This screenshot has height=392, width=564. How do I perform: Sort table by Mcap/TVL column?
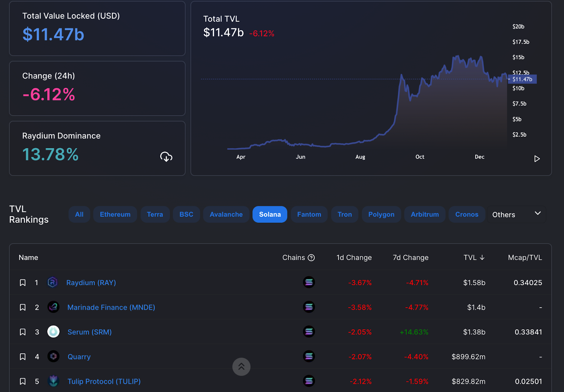[525, 258]
